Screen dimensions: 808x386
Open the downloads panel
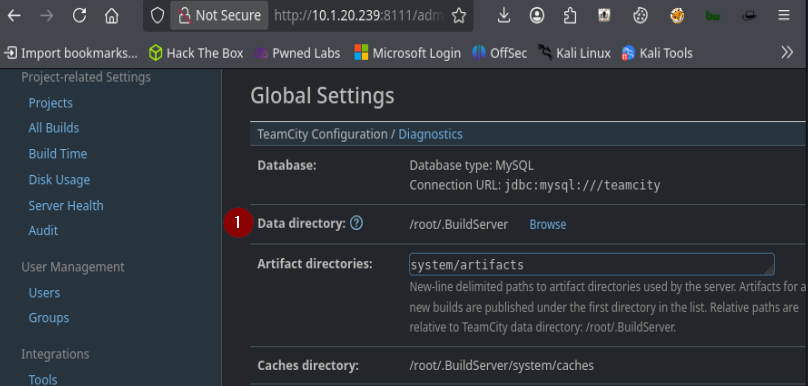tap(503, 16)
